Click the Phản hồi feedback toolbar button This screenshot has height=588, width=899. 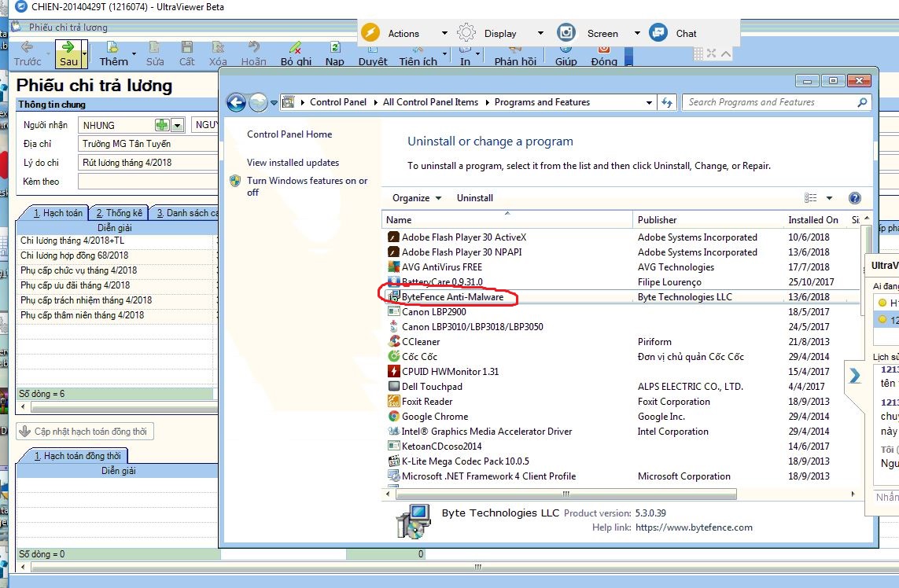pos(515,56)
